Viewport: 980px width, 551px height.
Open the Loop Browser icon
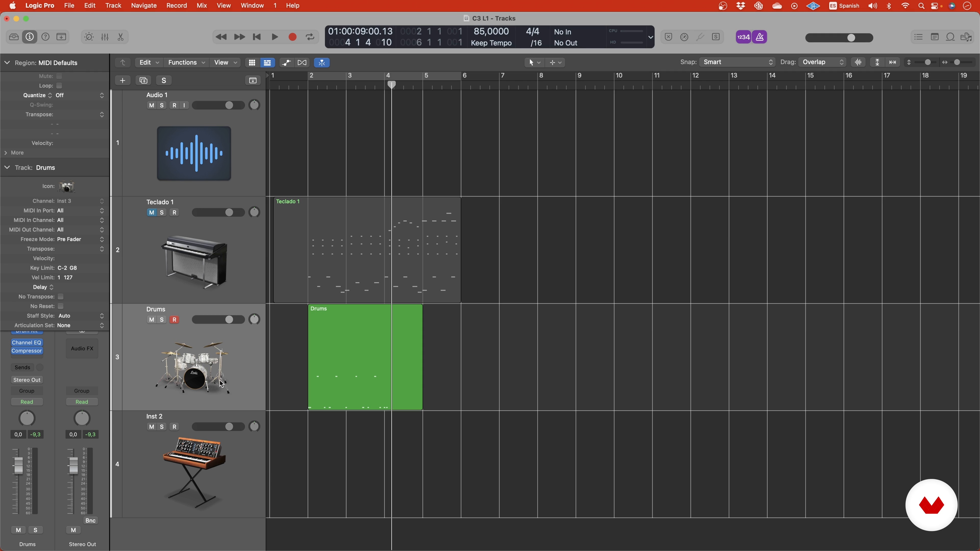point(950,37)
